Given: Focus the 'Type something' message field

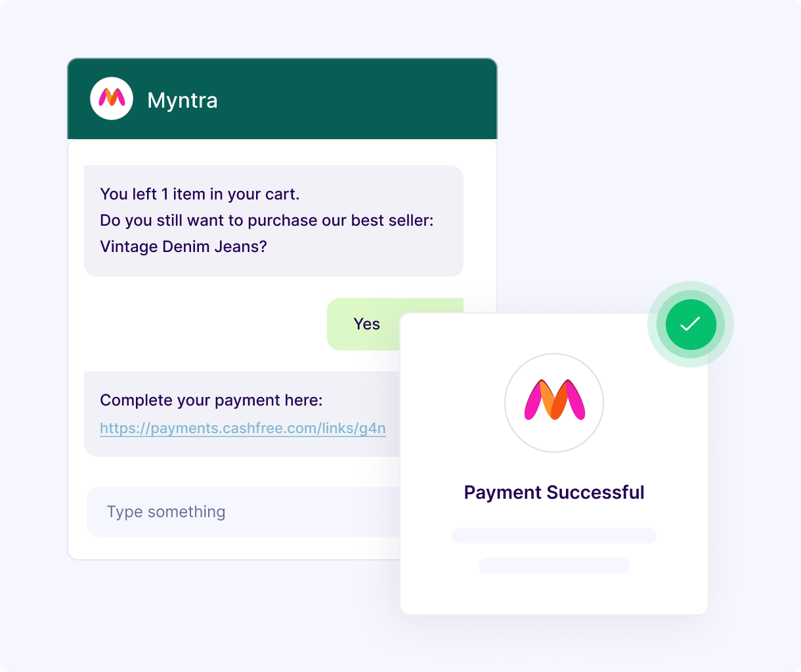Looking at the screenshot, I should [243, 512].
